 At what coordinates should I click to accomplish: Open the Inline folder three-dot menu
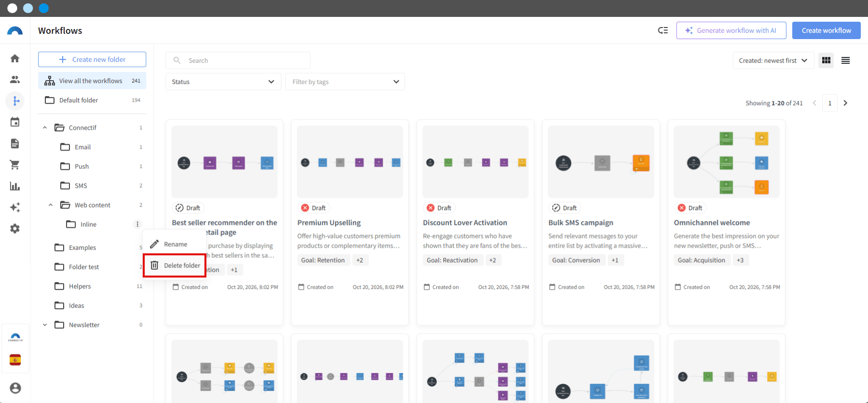(137, 224)
